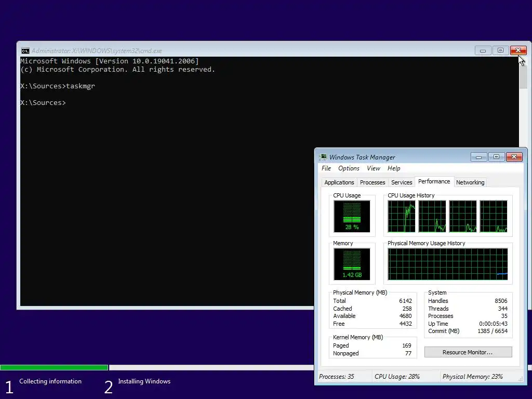Open the Options menu in Task Manager
This screenshot has height=399, width=532.
(x=349, y=168)
